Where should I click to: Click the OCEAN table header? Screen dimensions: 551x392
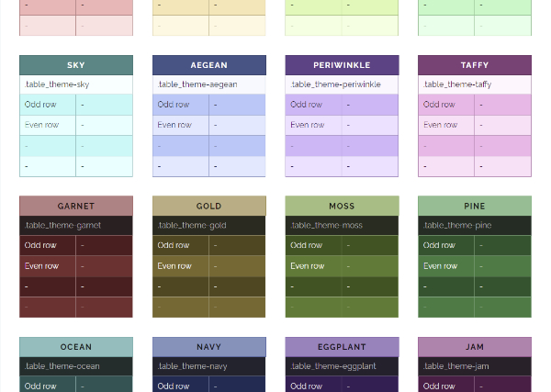[76, 347]
